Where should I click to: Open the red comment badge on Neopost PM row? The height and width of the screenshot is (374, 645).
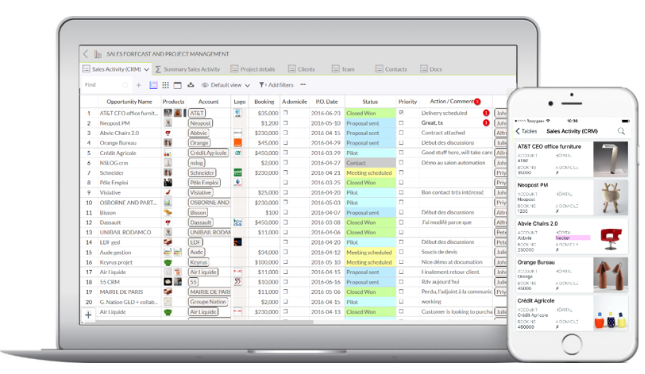click(x=486, y=123)
